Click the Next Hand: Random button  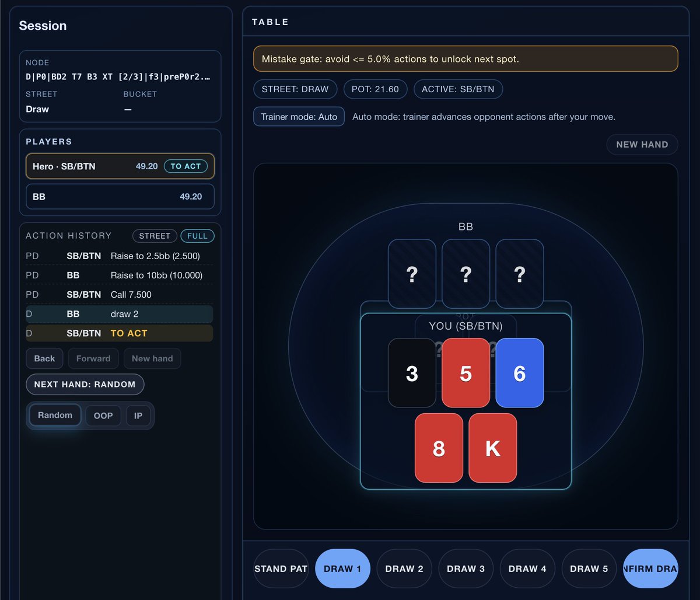pyautogui.click(x=85, y=385)
